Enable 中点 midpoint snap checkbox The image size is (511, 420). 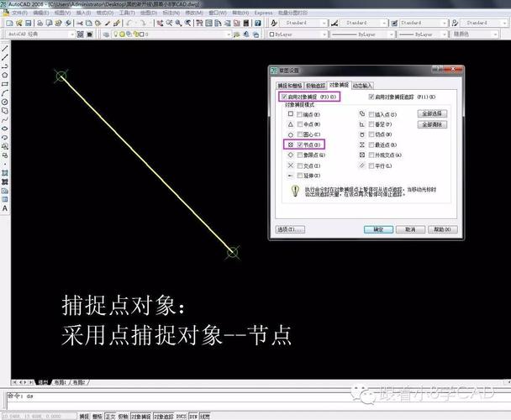pyautogui.click(x=300, y=124)
